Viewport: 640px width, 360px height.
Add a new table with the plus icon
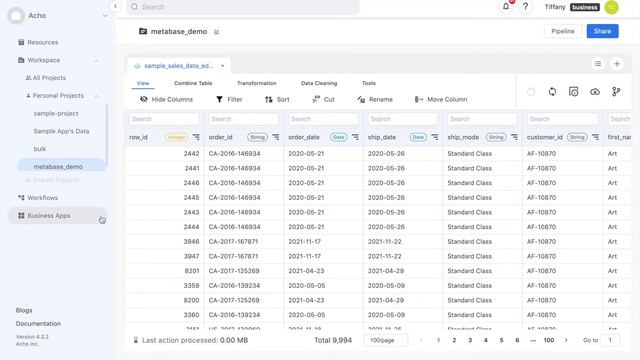pyautogui.click(x=617, y=64)
